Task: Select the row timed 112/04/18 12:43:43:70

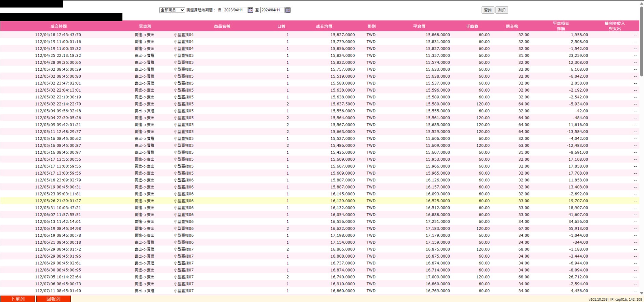Action: (x=320, y=35)
